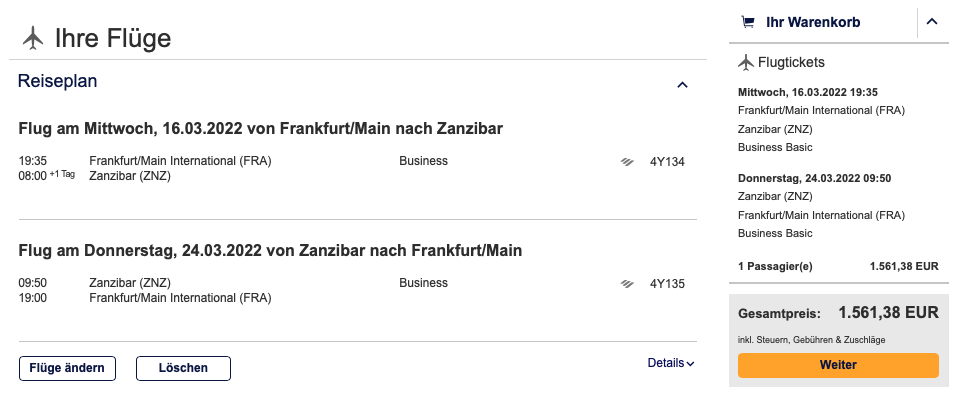The width and height of the screenshot is (976, 404).
Task: Click the Gesamtpreis 1.561,38 EUR total
Action: [x=888, y=312]
